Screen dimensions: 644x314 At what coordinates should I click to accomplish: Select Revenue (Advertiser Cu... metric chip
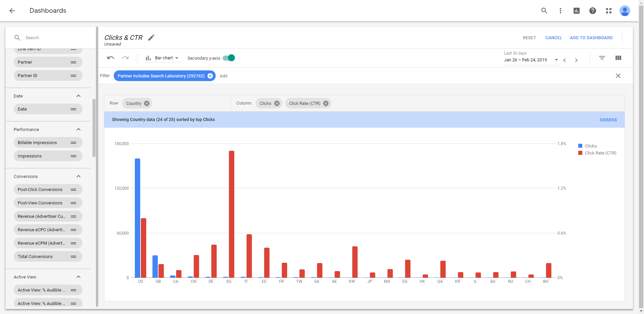[48, 216]
